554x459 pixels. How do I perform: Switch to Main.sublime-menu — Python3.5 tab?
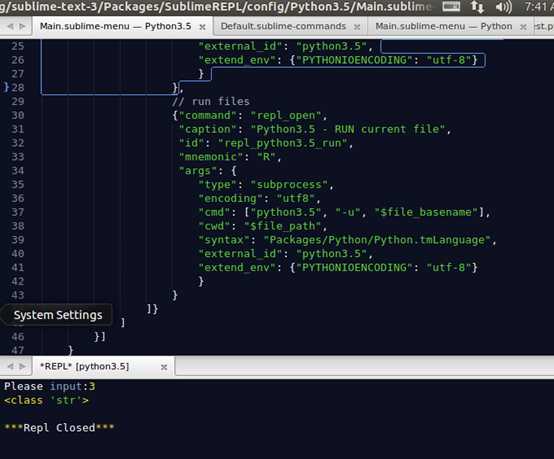(x=115, y=26)
